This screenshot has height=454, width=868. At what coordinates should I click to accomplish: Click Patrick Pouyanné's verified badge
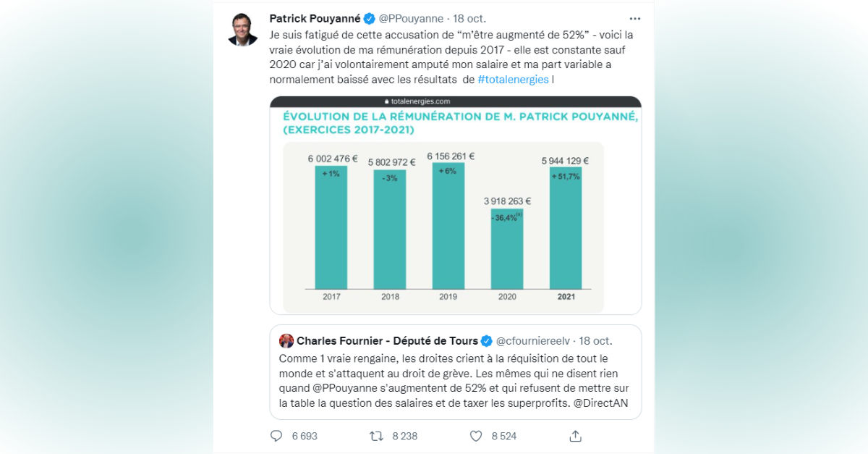coord(368,18)
